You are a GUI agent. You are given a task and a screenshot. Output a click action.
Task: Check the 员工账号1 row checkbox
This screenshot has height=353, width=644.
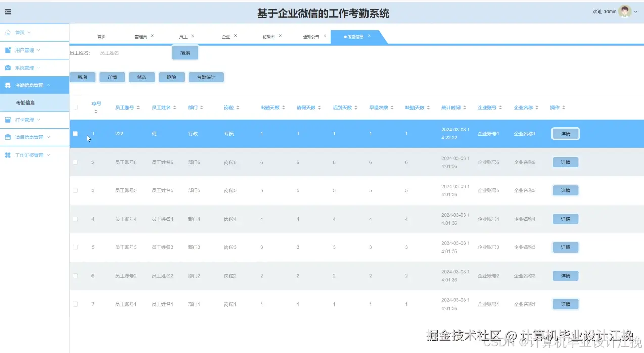(75, 304)
